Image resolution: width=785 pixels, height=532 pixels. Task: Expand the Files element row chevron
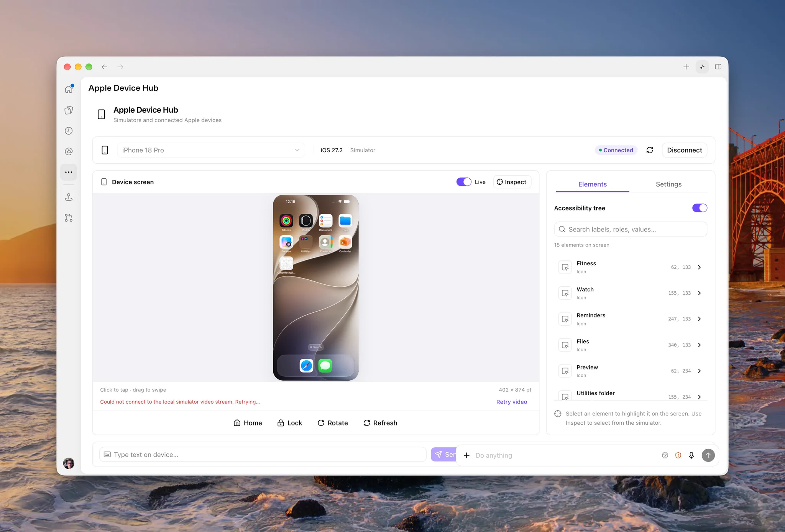point(700,345)
